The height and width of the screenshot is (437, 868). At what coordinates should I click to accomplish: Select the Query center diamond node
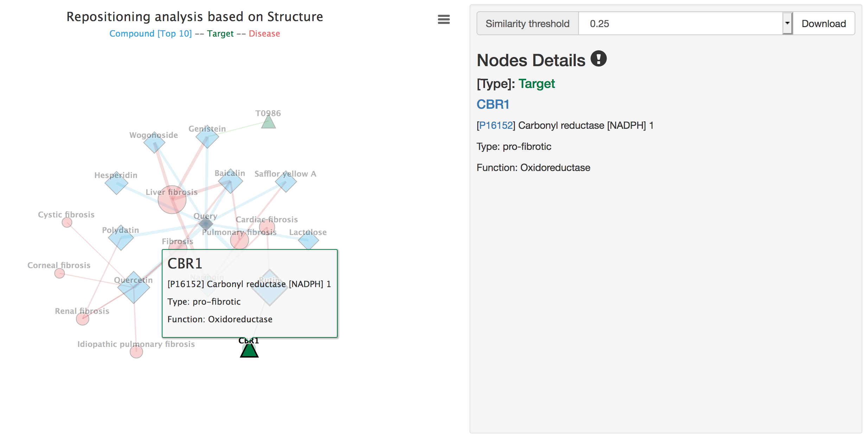(206, 224)
